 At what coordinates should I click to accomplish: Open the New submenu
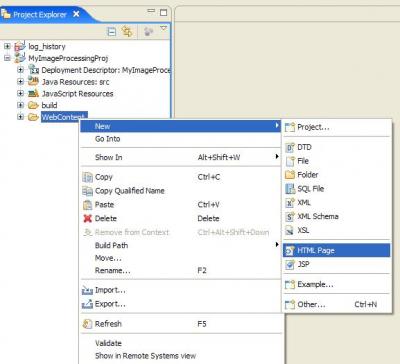click(180, 126)
